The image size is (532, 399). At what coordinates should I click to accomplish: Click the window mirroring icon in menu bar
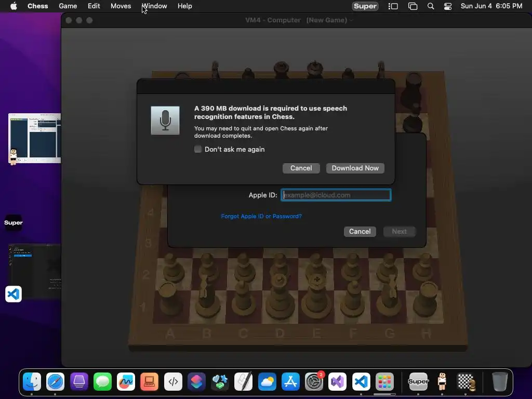413,6
